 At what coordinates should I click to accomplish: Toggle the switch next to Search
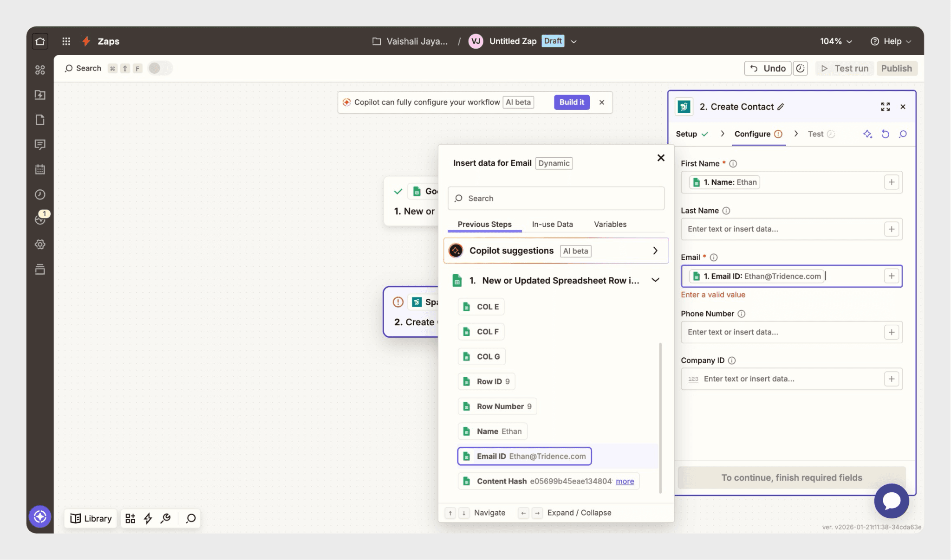pyautogui.click(x=159, y=68)
